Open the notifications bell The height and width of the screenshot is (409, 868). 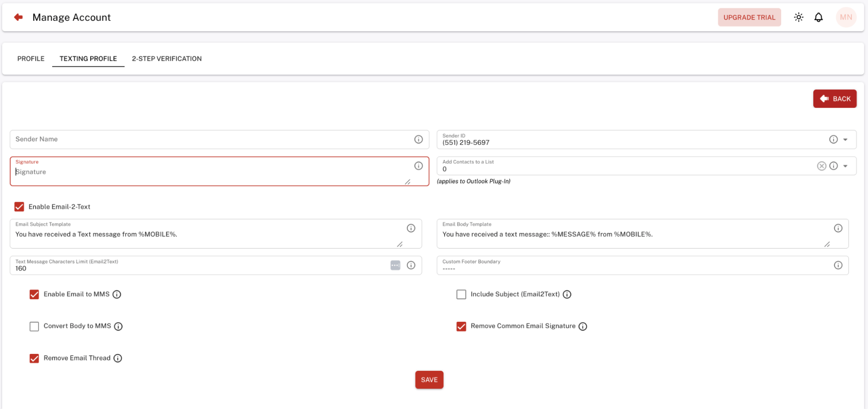818,17
